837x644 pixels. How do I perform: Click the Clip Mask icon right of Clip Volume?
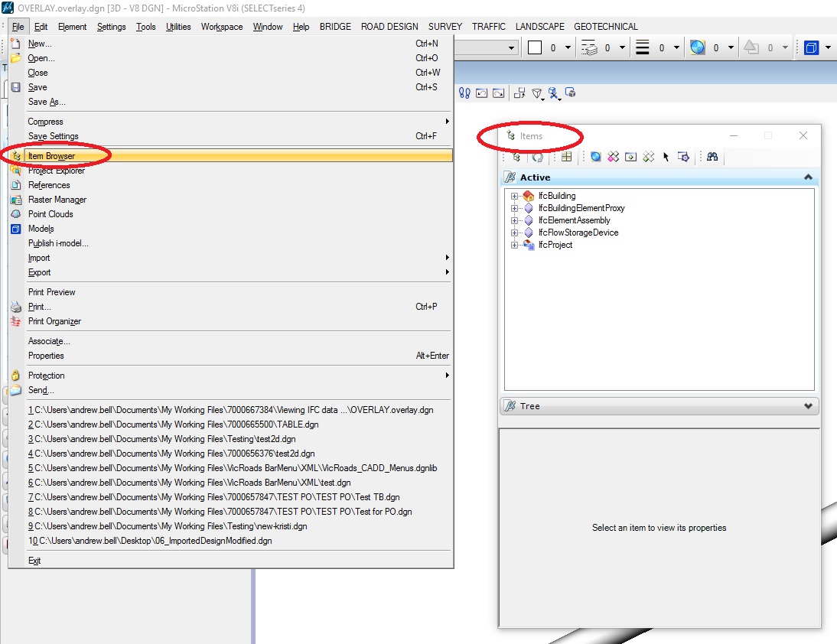pos(570,93)
